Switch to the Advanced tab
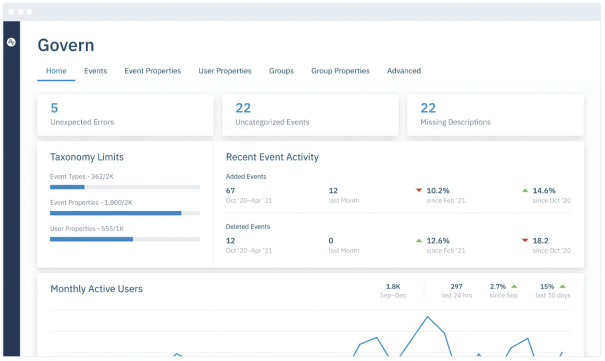 (404, 71)
